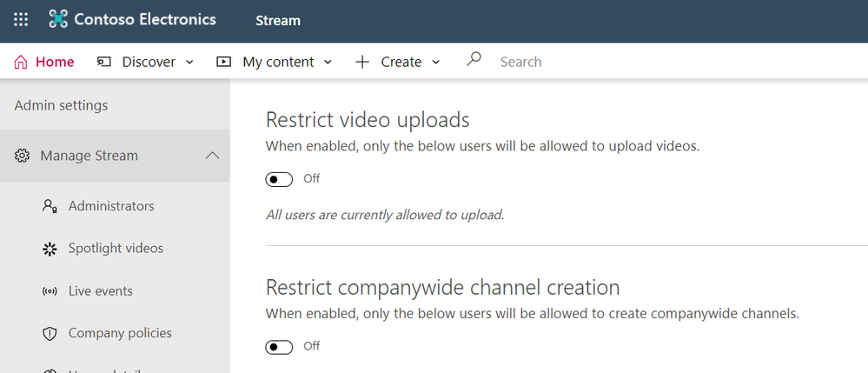Click the My content play icon

click(x=223, y=62)
